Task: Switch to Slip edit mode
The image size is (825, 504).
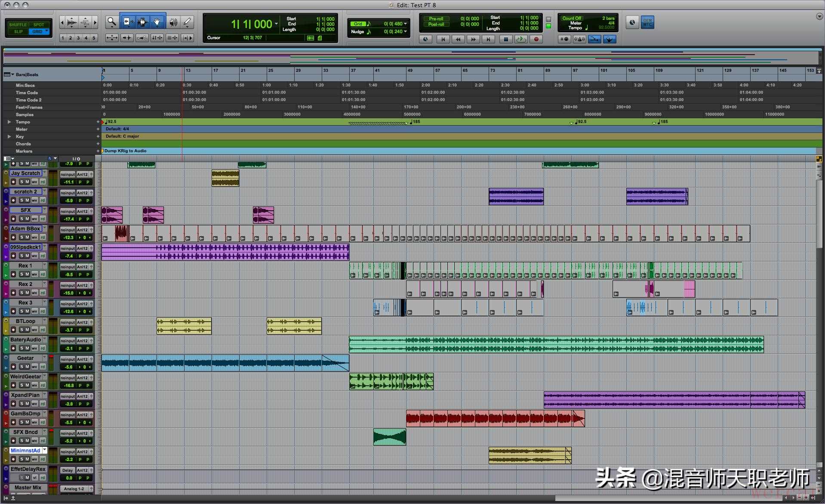Action: pos(18,32)
